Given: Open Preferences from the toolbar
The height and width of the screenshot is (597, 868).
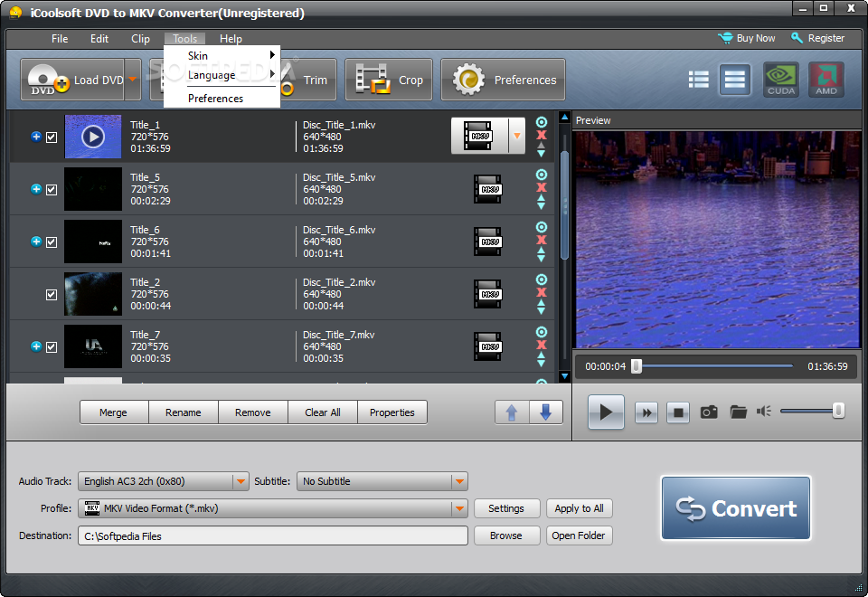Looking at the screenshot, I should [503, 80].
